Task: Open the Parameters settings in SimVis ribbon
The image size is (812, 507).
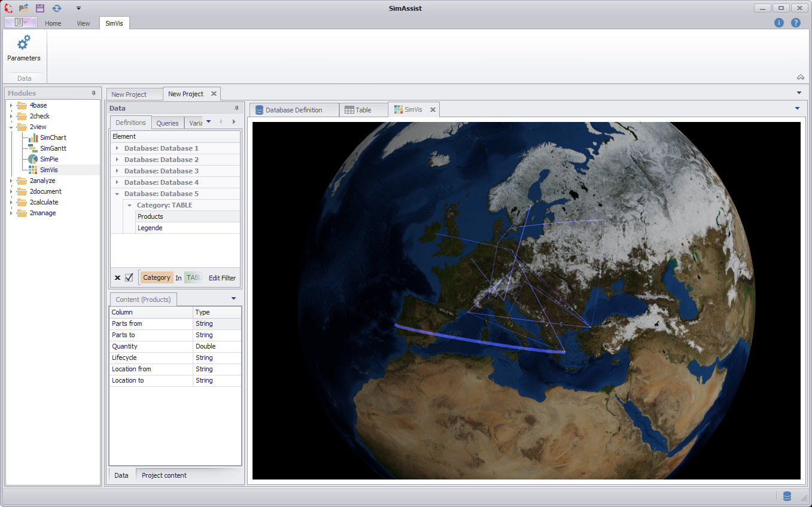Action: point(24,48)
